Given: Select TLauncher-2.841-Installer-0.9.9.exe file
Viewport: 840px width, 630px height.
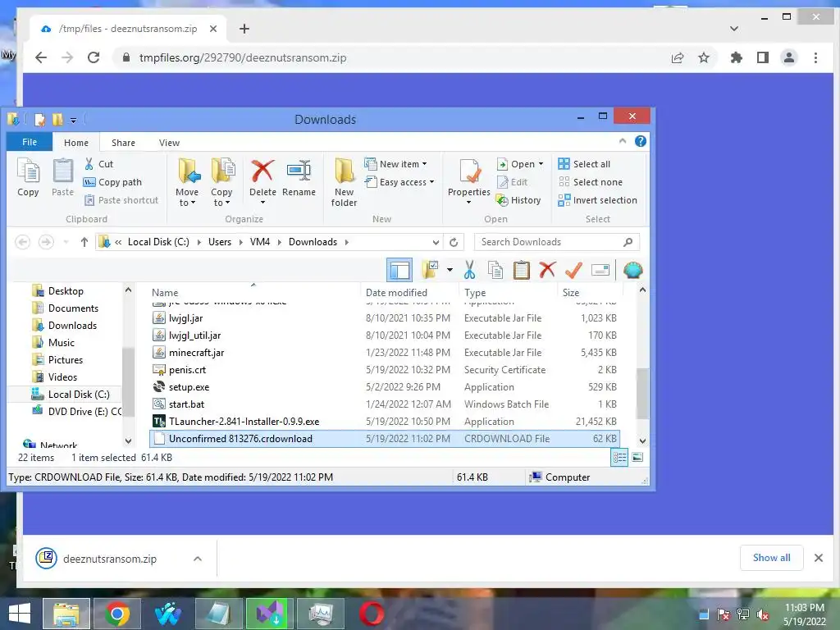Looking at the screenshot, I should 384,422.
